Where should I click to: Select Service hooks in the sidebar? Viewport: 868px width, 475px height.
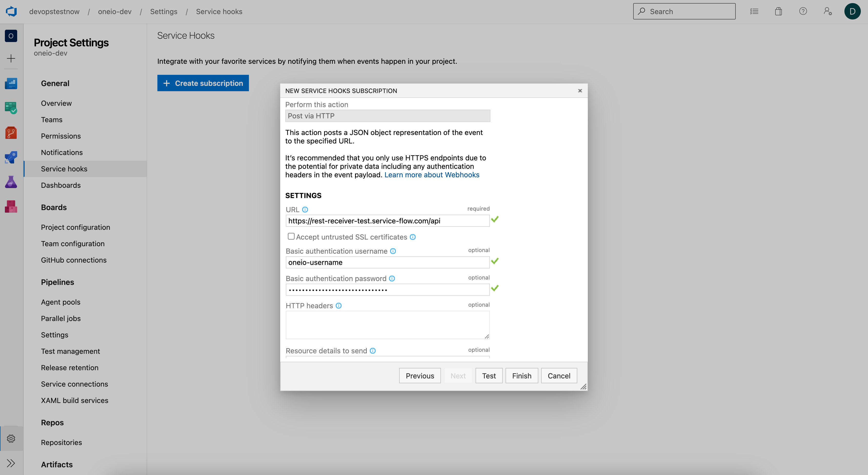click(x=85, y=169)
